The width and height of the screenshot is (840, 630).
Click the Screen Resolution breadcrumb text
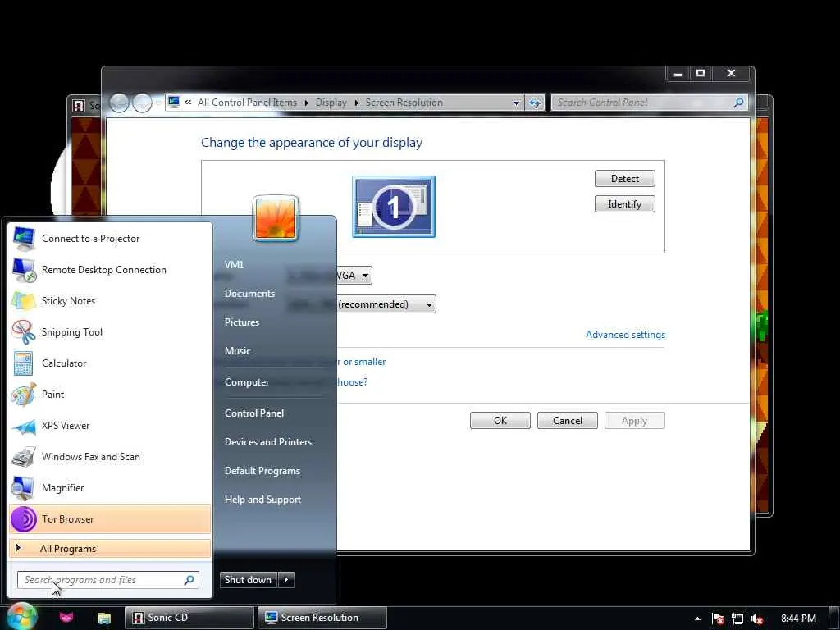tap(404, 103)
